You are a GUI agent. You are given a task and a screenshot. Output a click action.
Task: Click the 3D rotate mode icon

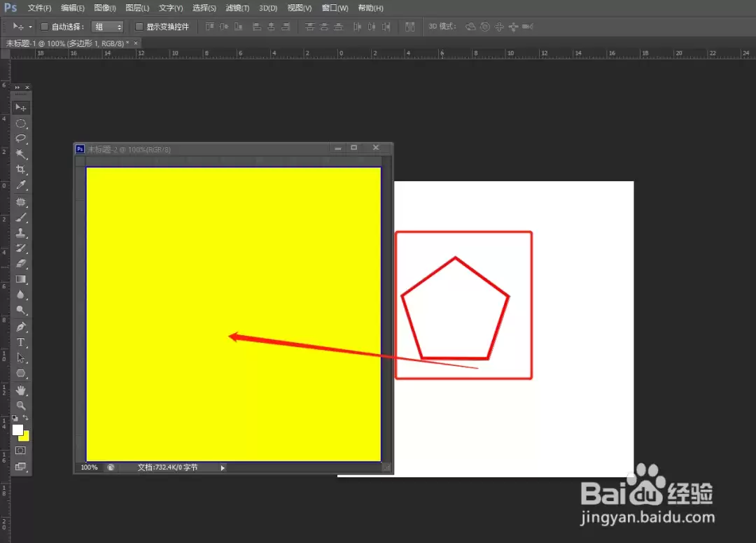point(470,27)
